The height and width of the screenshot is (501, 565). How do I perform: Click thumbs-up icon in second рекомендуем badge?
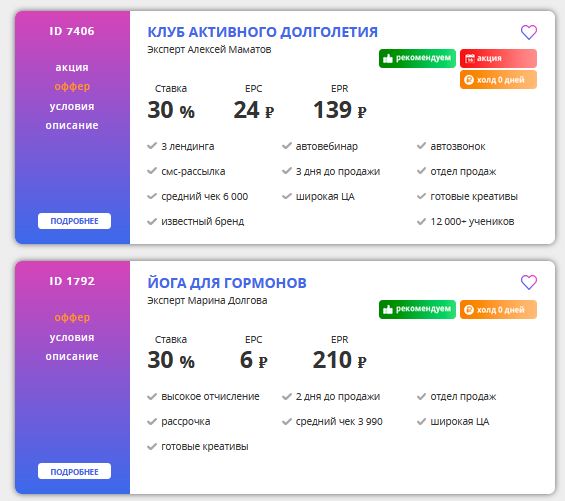pyautogui.click(x=387, y=309)
